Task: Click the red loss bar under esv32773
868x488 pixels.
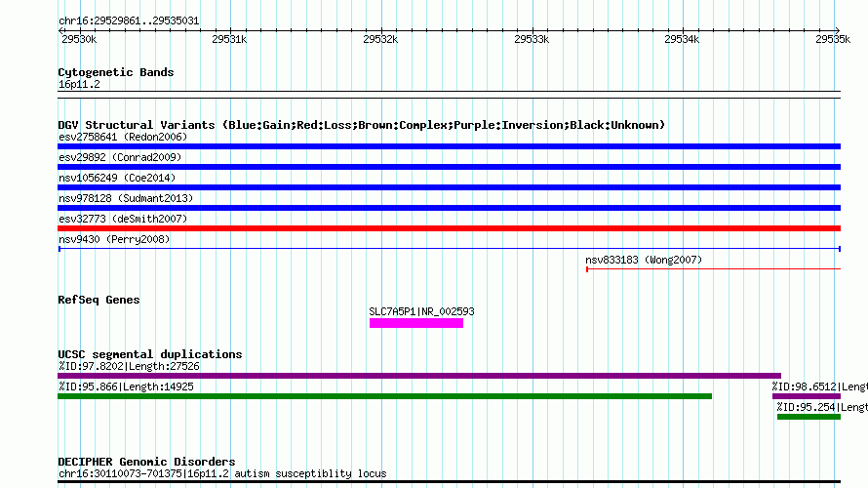Action: 449,228
